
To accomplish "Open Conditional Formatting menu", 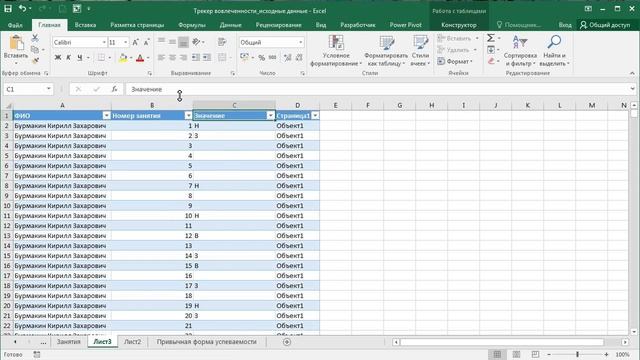I will (x=336, y=51).
